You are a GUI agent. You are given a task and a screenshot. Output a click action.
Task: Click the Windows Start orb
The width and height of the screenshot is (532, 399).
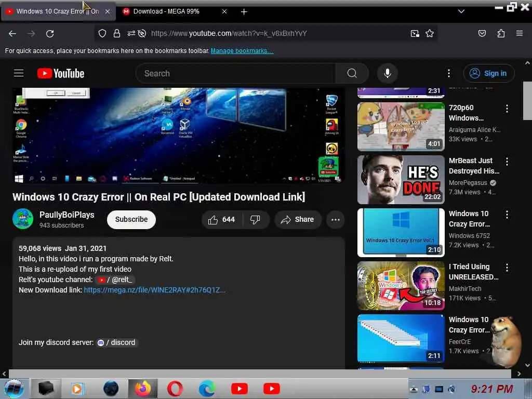point(14,389)
